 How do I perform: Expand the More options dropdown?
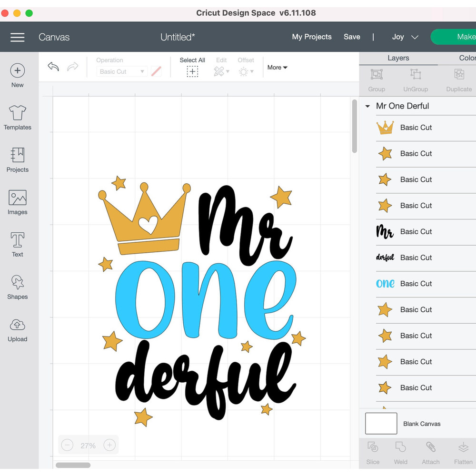[277, 67]
